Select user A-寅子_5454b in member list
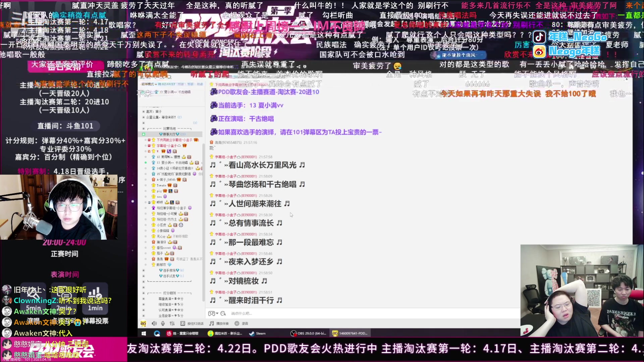Viewport: 644px width, 362px height. (166, 180)
